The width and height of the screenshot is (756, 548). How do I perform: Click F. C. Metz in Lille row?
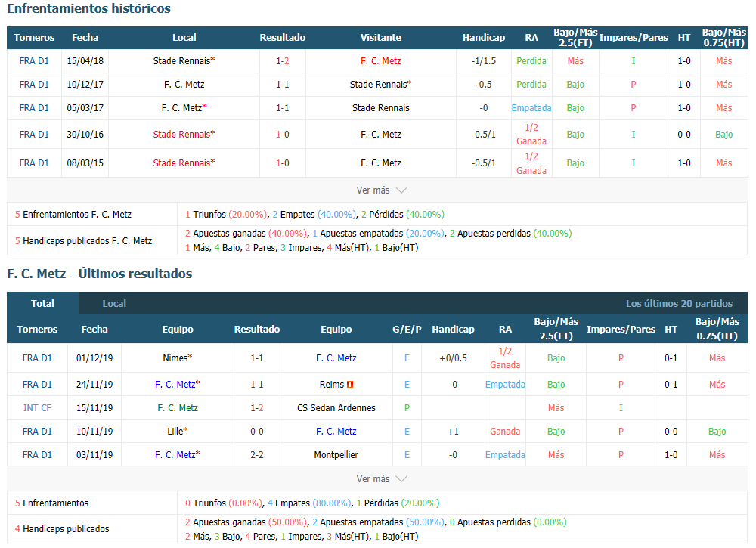pos(336,432)
